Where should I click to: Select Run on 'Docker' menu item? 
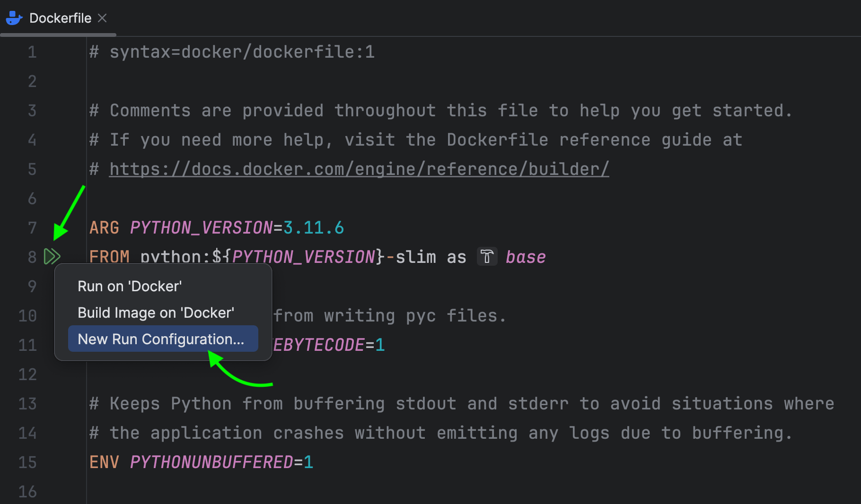(130, 287)
